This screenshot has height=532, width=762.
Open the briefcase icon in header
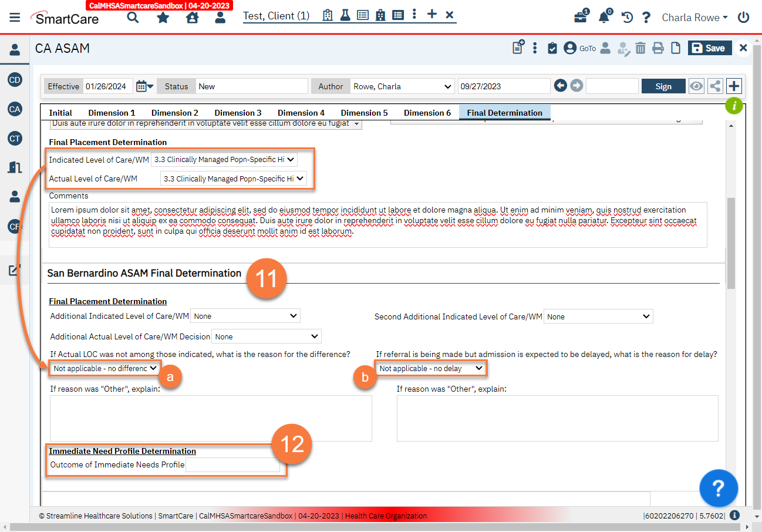[x=581, y=17]
